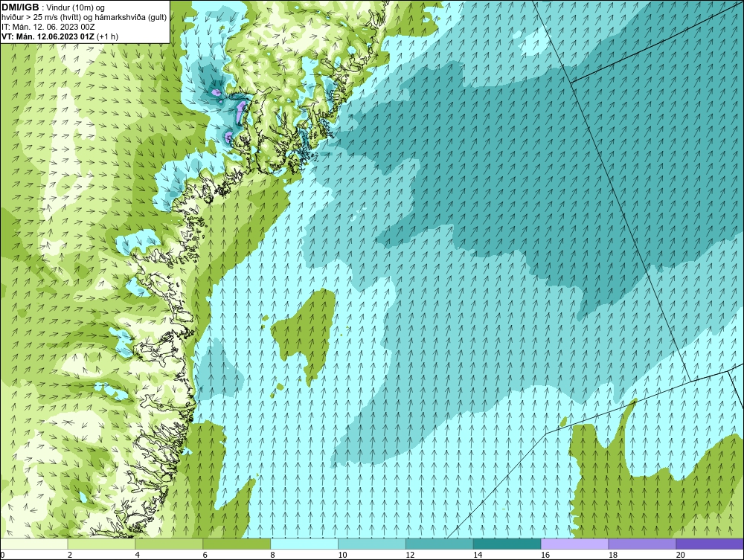
Task: Click the 'IT: Mán. 12. 06. 2023 00Z' line
Action: click(48, 27)
